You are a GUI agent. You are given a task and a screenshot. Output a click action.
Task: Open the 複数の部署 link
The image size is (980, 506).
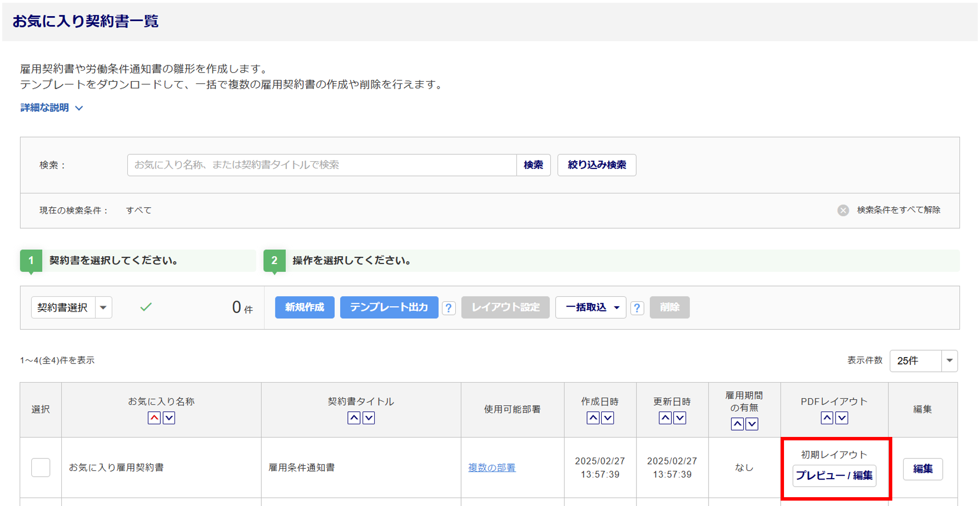click(491, 468)
